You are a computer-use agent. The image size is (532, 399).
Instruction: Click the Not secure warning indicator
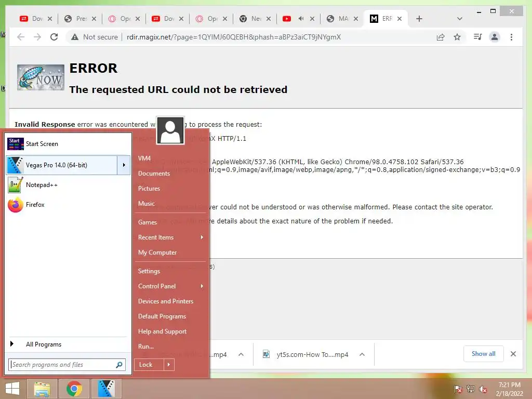pyautogui.click(x=95, y=37)
